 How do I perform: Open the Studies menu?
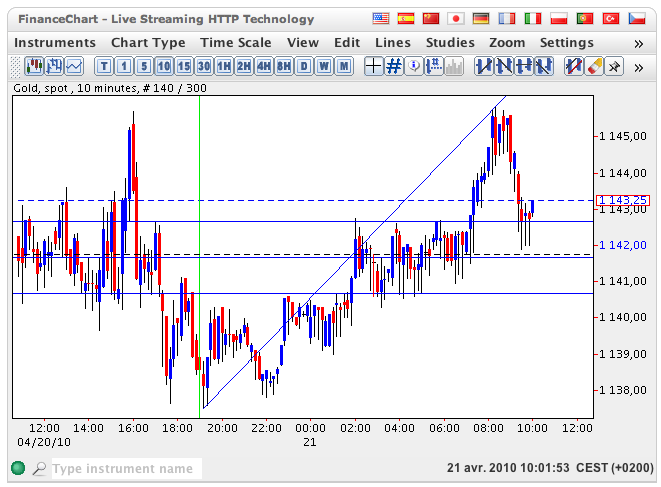pyautogui.click(x=450, y=43)
